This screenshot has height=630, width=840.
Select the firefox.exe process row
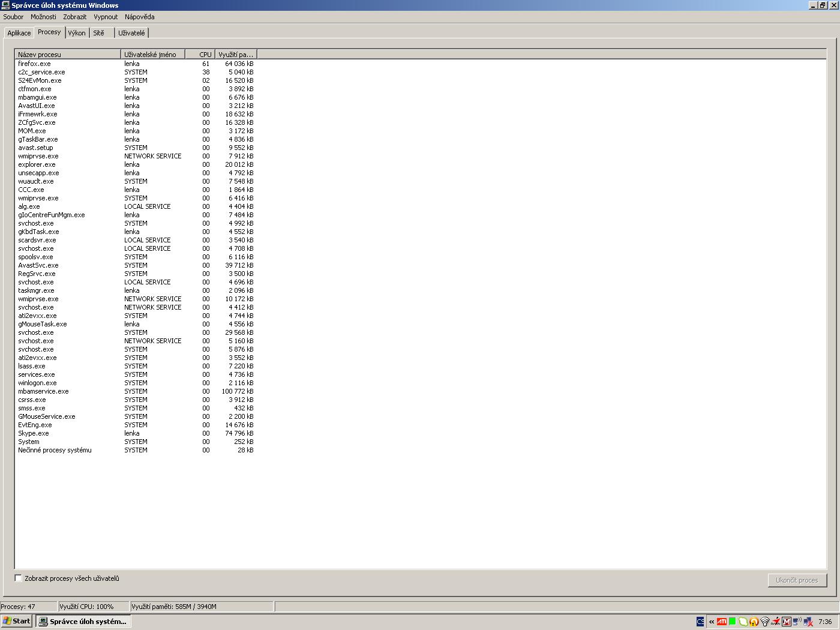coord(136,64)
